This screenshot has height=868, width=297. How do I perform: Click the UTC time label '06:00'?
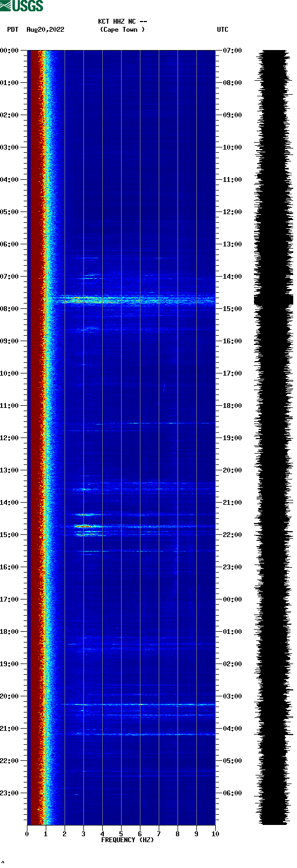click(232, 793)
